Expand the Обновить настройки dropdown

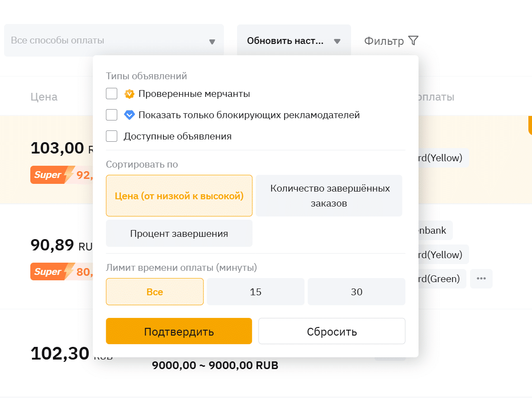click(294, 41)
